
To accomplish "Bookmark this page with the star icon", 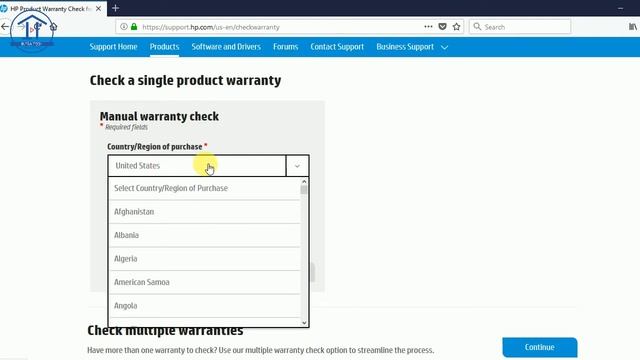I will tap(456, 27).
